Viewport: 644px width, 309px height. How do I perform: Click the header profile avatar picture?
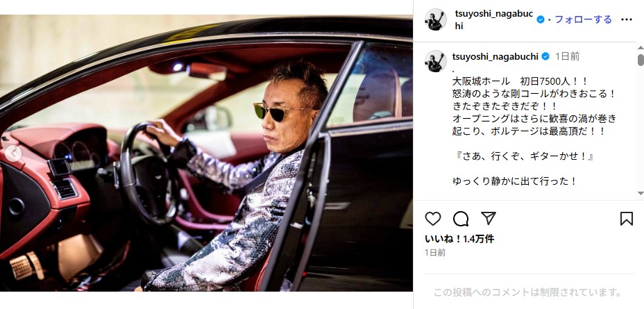click(x=435, y=19)
